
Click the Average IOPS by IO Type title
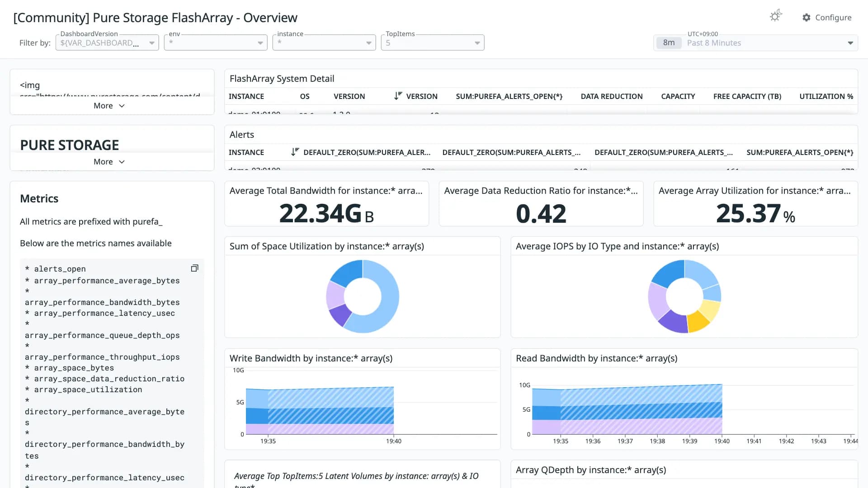(x=617, y=246)
